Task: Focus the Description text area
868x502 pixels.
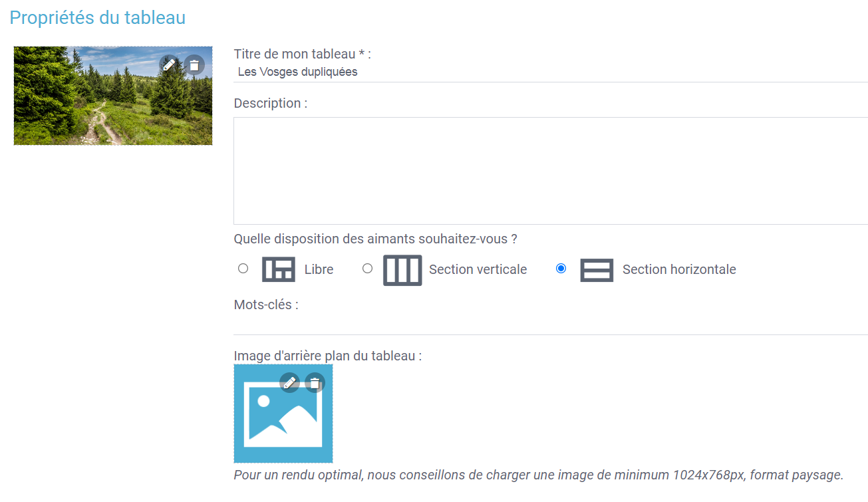Action: coord(551,171)
